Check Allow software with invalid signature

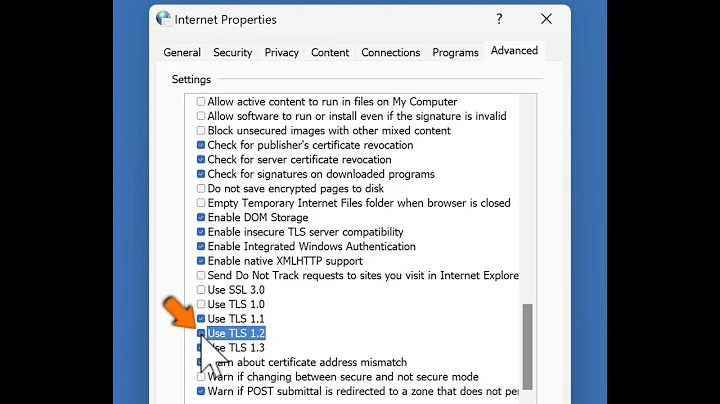(201, 116)
